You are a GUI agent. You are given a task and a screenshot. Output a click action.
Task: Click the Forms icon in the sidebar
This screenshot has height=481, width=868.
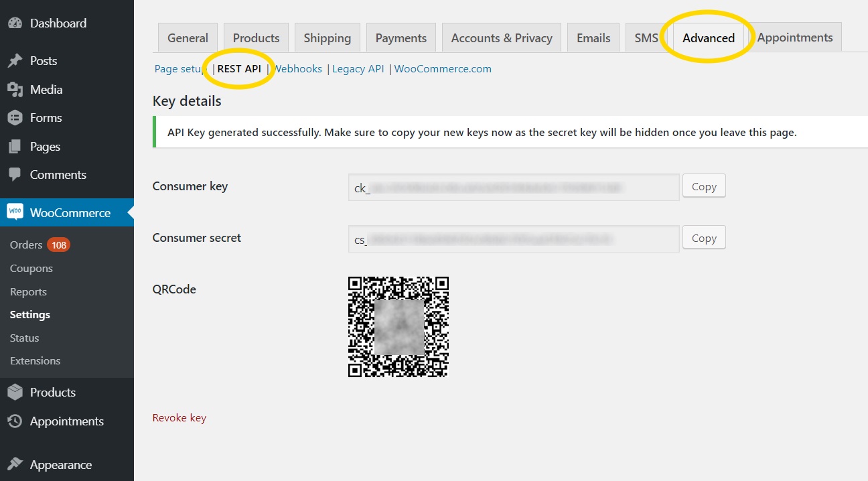pyautogui.click(x=15, y=117)
